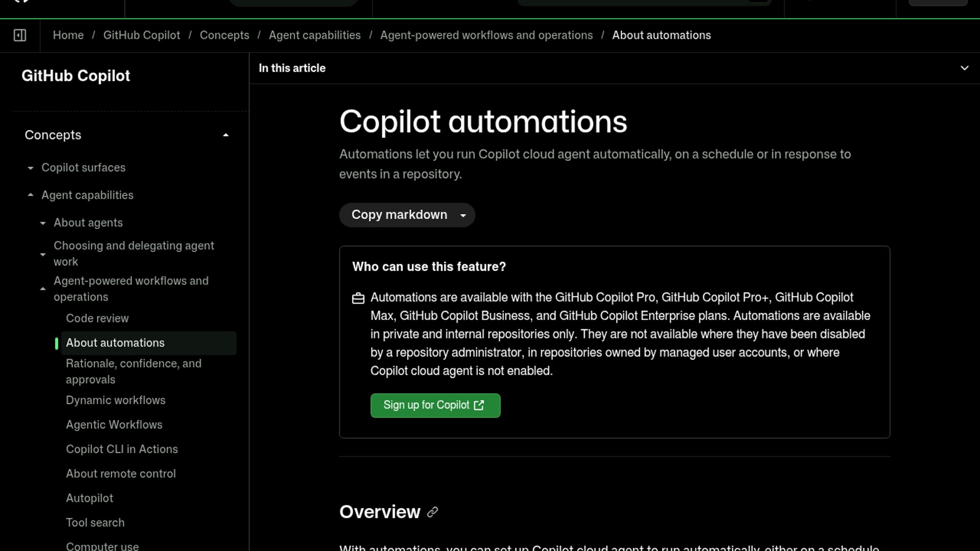Click Agent capabilities label

click(x=87, y=195)
